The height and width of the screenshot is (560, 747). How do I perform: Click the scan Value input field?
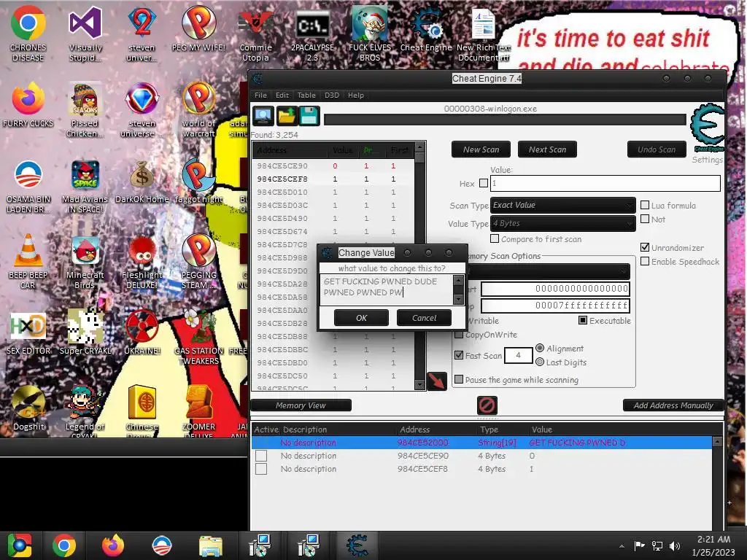coord(605,183)
